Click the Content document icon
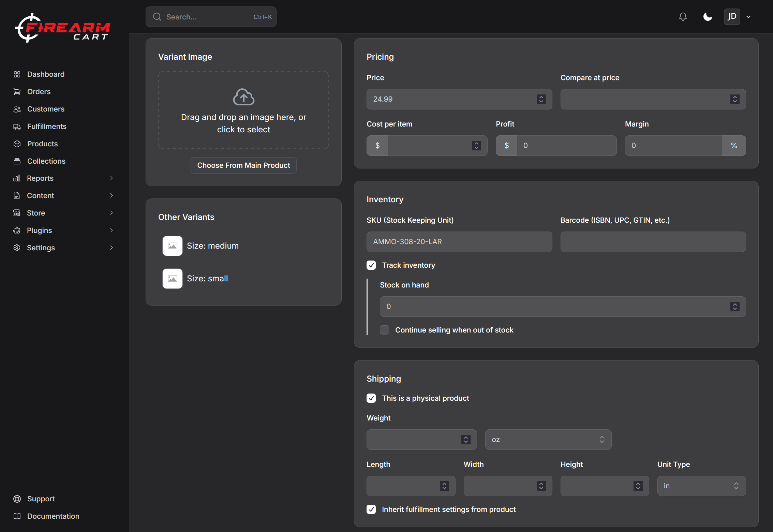773x532 pixels. 17,196
